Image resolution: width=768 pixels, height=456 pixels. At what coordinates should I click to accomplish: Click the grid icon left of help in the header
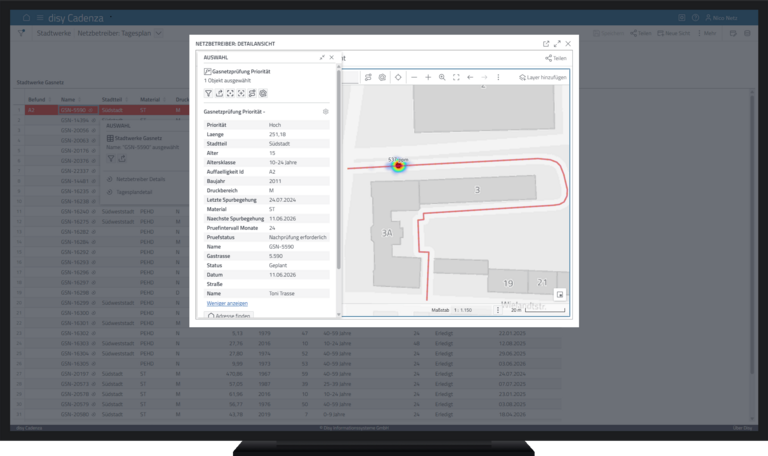(682, 18)
